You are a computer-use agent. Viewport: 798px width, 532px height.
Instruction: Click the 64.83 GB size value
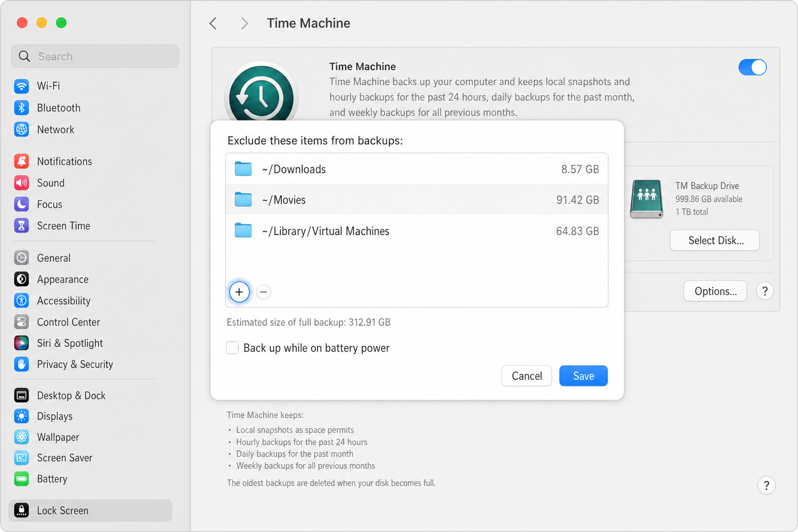click(577, 231)
